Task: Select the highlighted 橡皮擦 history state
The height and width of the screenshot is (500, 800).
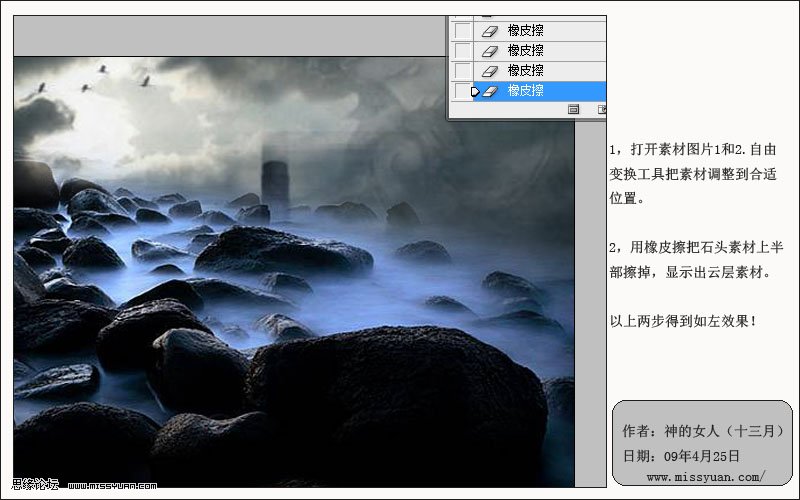Action: [540, 91]
